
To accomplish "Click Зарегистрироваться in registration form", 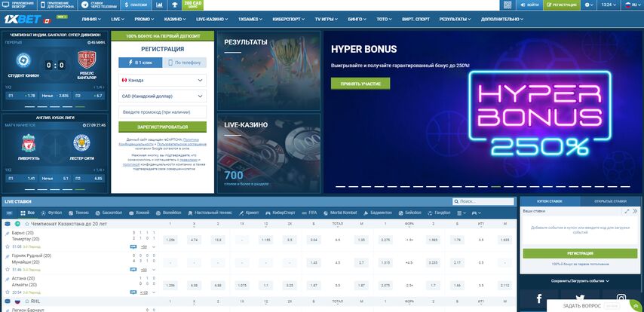I will pyautogui.click(x=163, y=127).
